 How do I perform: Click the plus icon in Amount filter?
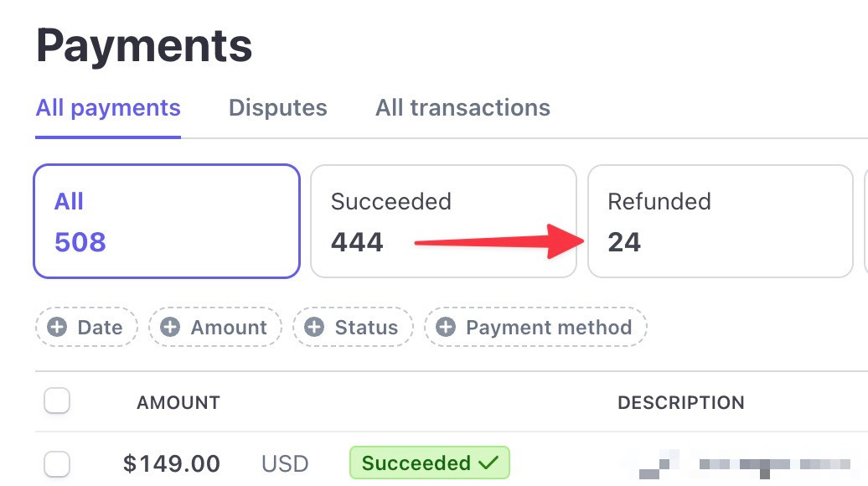coord(170,327)
